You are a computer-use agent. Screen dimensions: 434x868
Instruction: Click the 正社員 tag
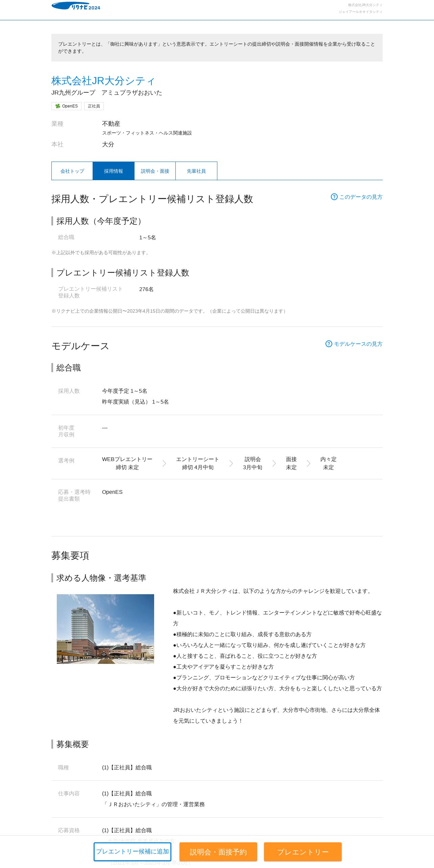pos(94,106)
